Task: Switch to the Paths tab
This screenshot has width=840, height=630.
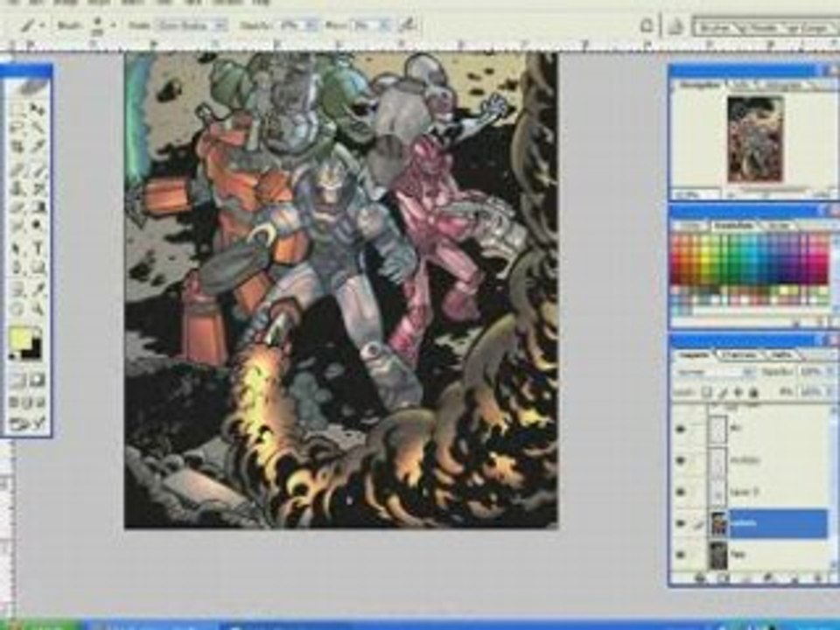Action: (781, 354)
